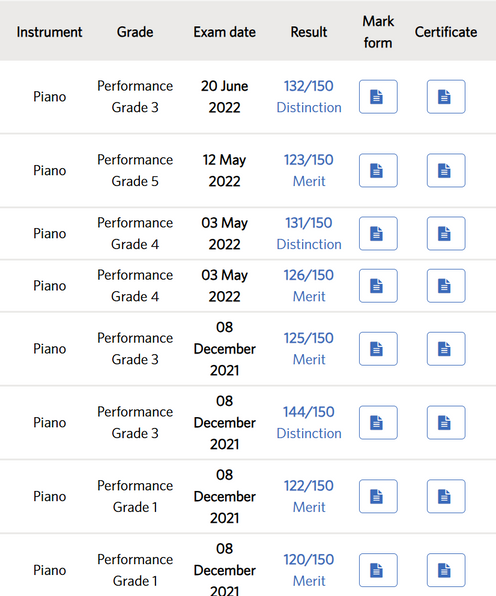Screen dimensions: 496x596
Task: Open mark form for Grade 5 exam
Action: [378, 170]
